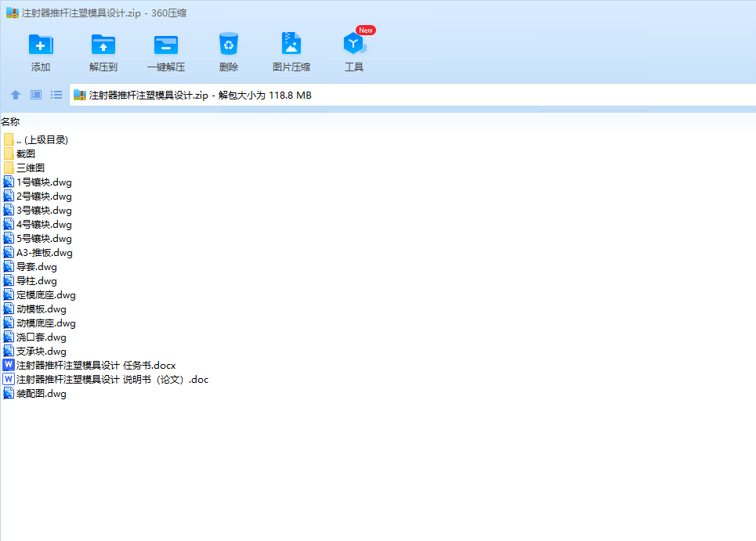The width and height of the screenshot is (756, 541).
Task: Select file name 4号镶块.dwg
Action: click(x=44, y=225)
